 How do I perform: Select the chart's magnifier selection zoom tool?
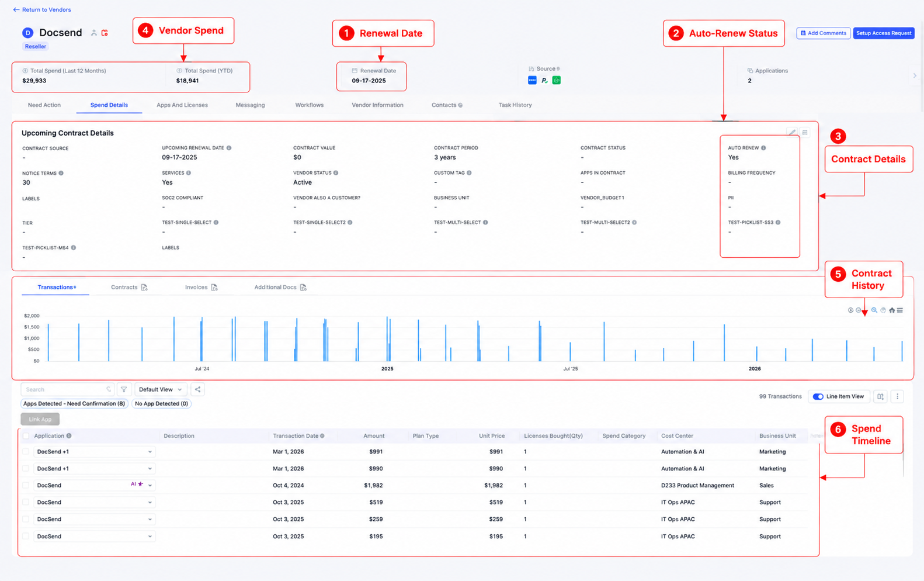874,310
